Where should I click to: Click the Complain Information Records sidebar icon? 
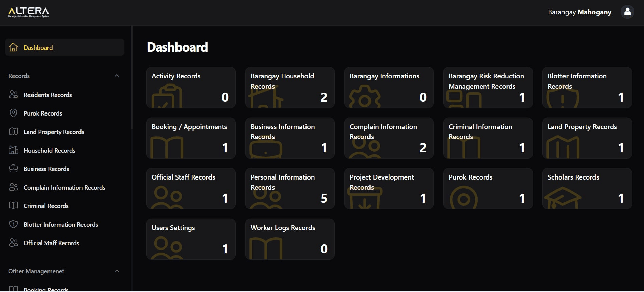coord(13,187)
